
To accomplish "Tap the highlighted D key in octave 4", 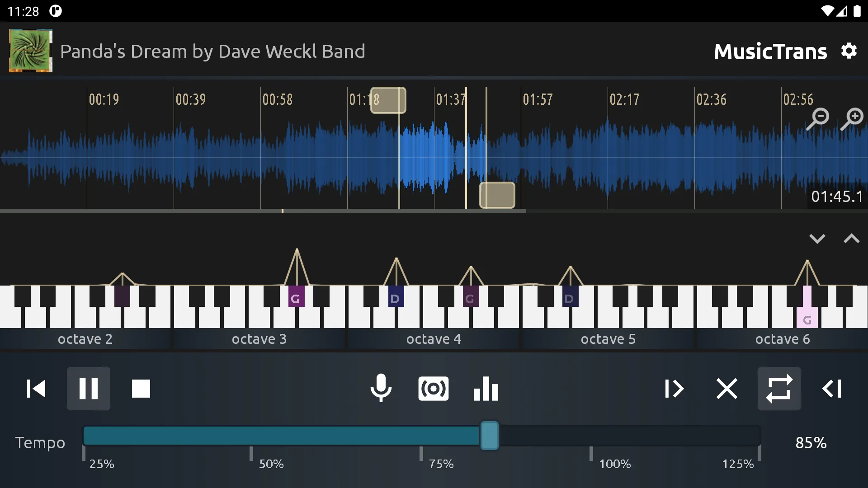I will (396, 296).
